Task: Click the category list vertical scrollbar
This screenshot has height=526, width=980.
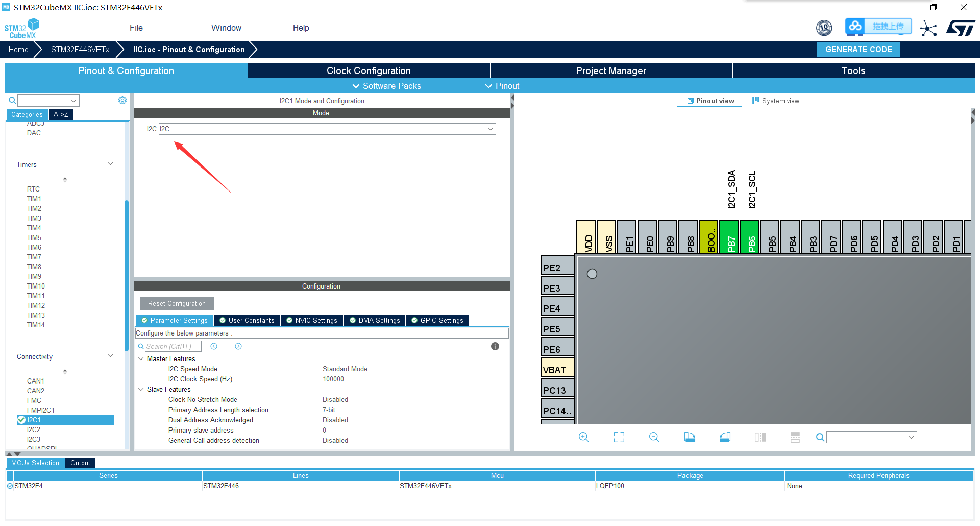Action: pyautogui.click(x=126, y=276)
